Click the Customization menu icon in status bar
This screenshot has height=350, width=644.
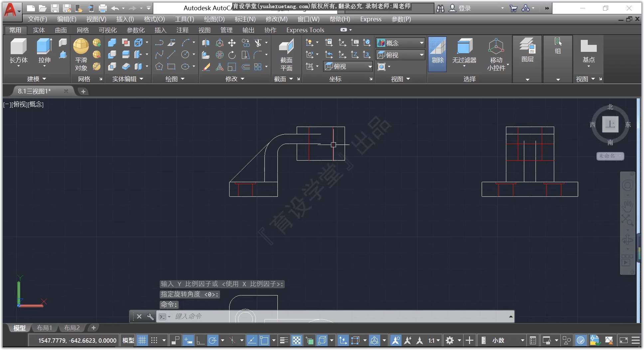(636, 340)
